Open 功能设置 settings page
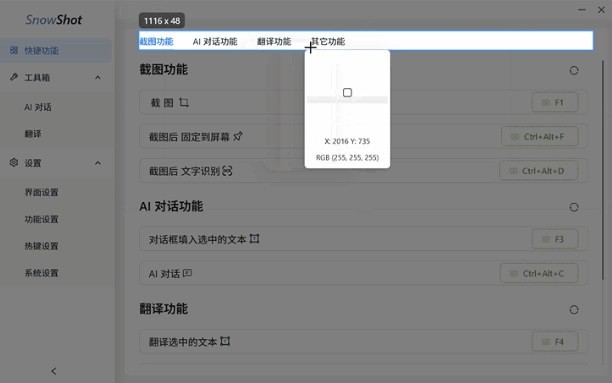 coord(41,219)
